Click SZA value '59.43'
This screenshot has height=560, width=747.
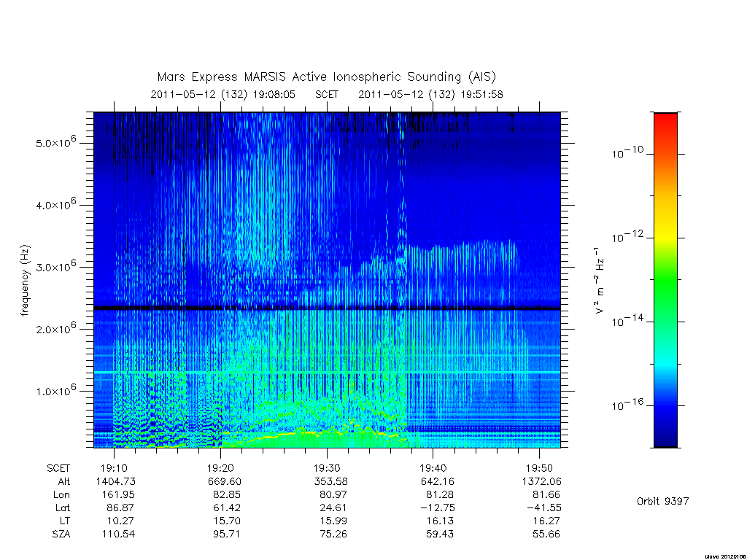pos(439,534)
